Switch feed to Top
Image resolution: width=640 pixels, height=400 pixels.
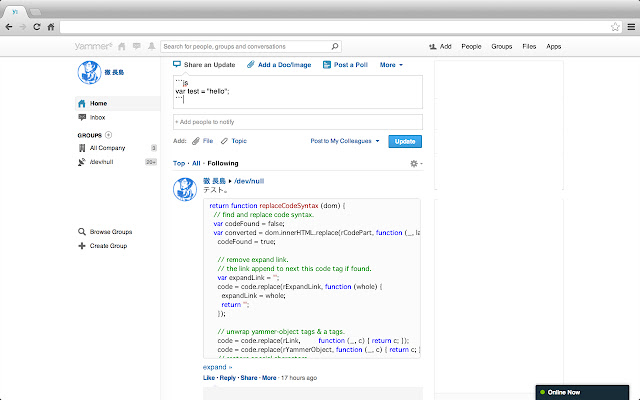179,163
